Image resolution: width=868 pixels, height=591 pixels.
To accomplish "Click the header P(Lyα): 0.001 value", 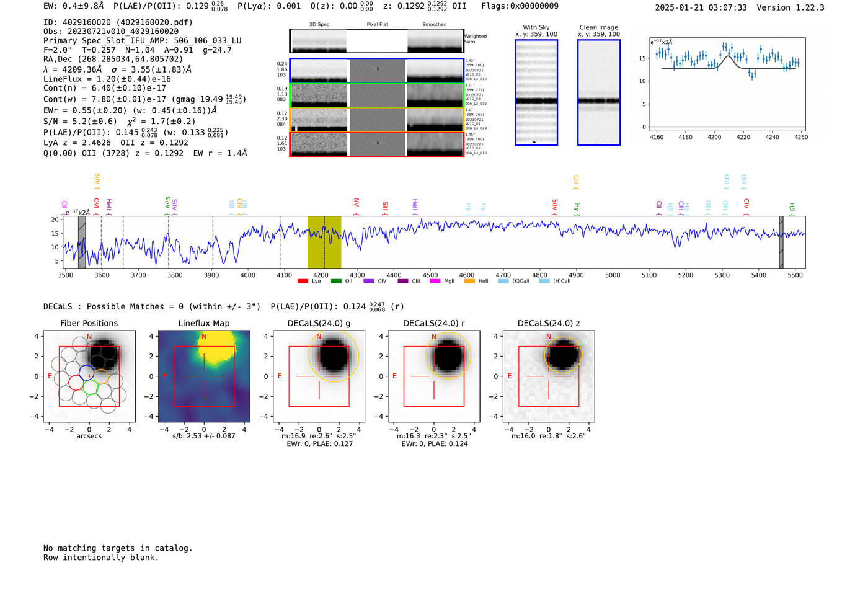I will click(x=269, y=6).
